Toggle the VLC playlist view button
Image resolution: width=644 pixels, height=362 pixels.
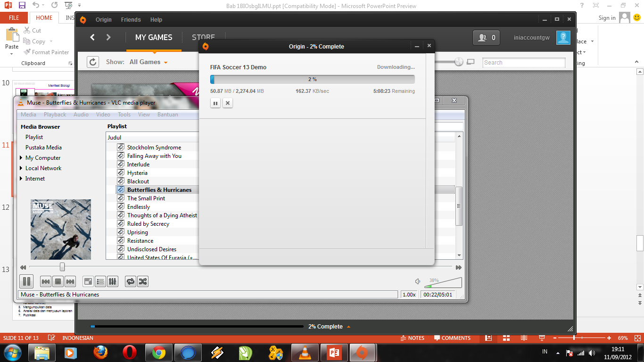coord(100,281)
